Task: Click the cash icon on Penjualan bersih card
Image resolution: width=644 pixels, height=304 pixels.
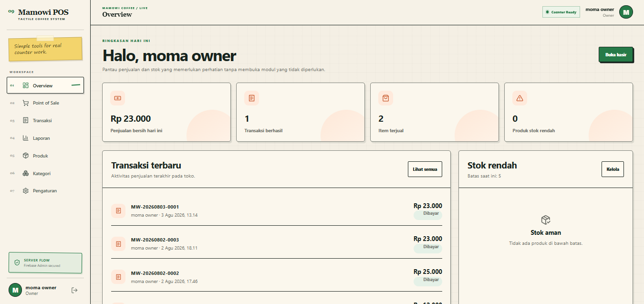Action: click(x=118, y=98)
